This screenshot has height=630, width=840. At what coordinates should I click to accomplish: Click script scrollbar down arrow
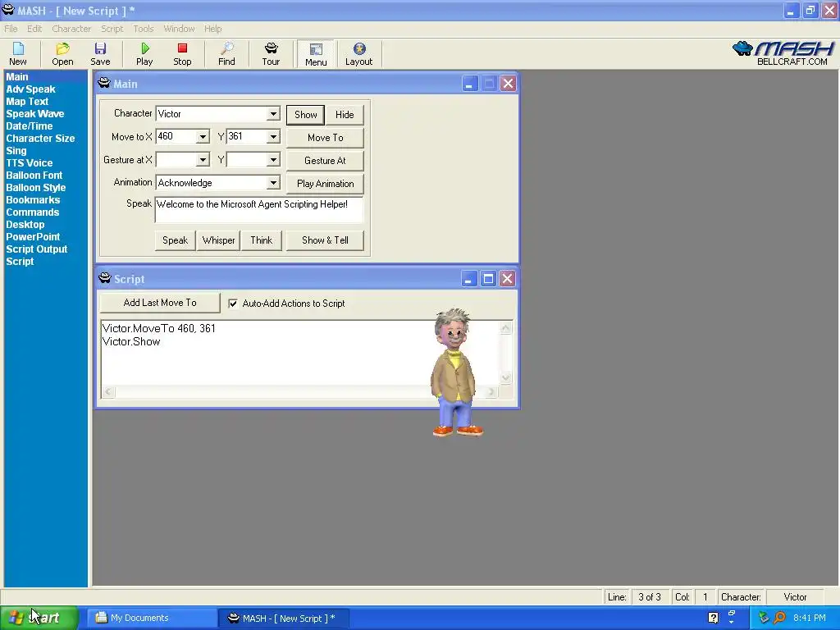coord(505,377)
